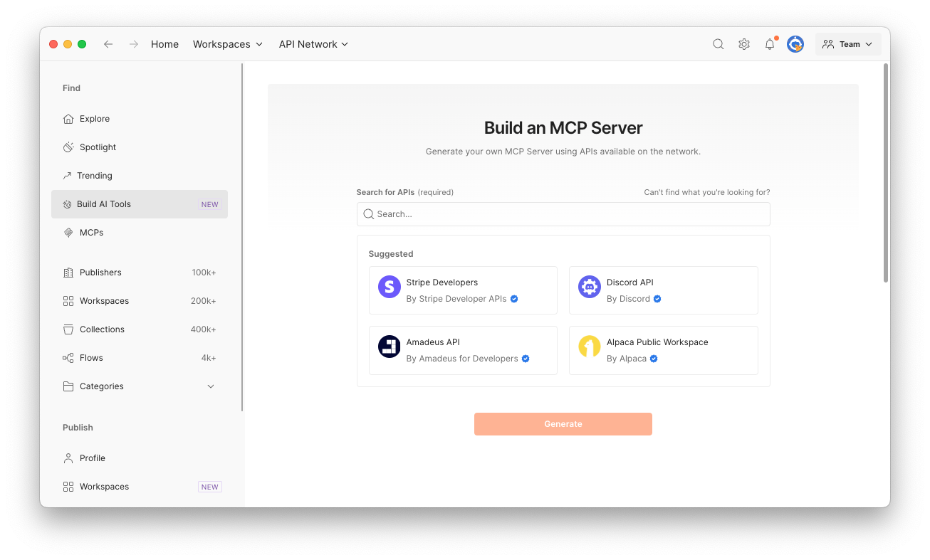Open MCPs in the sidebar
The image size is (930, 560).
pos(140,233)
